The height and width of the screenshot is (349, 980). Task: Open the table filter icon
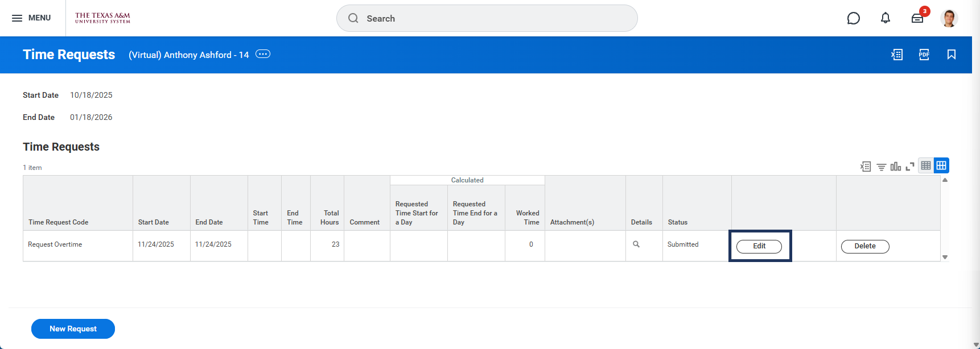[881, 166]
